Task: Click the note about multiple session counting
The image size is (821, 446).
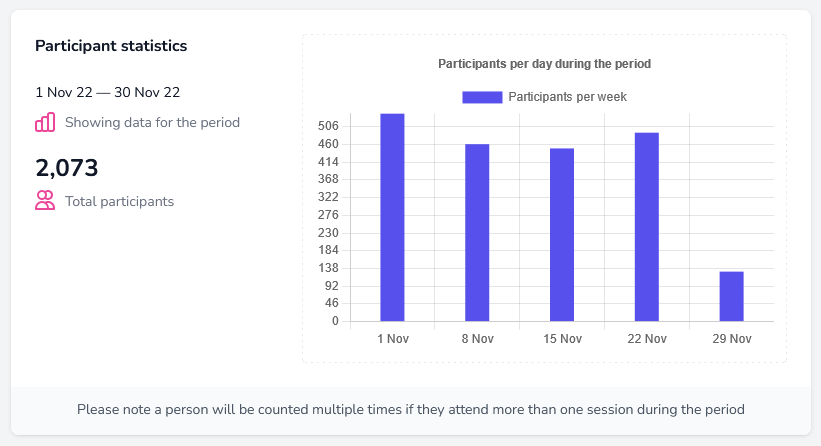Action: pos(410,410)
